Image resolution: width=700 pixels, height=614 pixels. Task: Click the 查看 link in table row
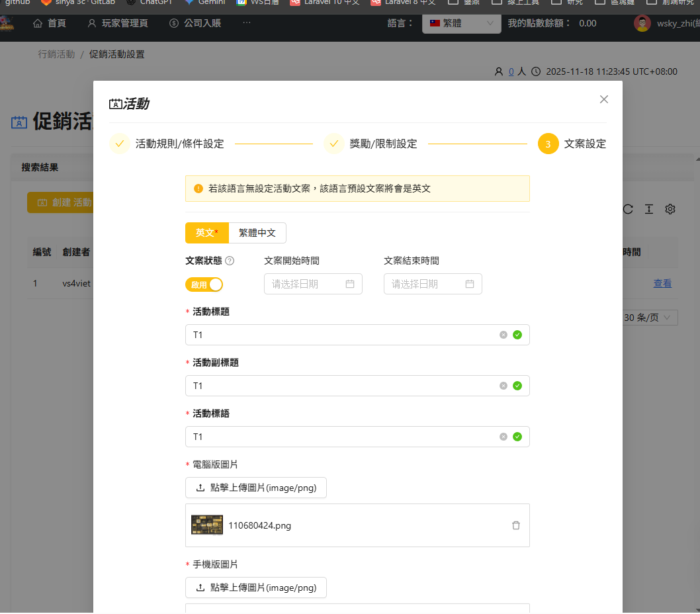(662, 283)
